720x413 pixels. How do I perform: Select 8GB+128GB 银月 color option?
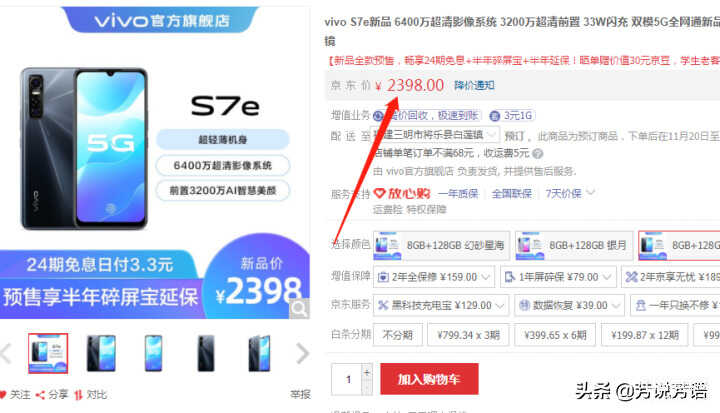[574, 245]
